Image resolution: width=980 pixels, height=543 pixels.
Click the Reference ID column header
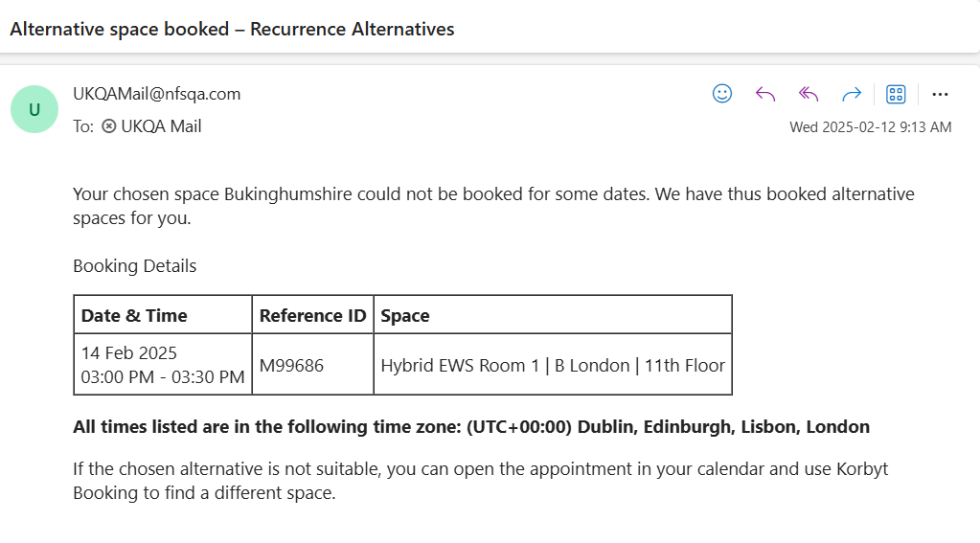pyautogui.click(x=312, y=315)
